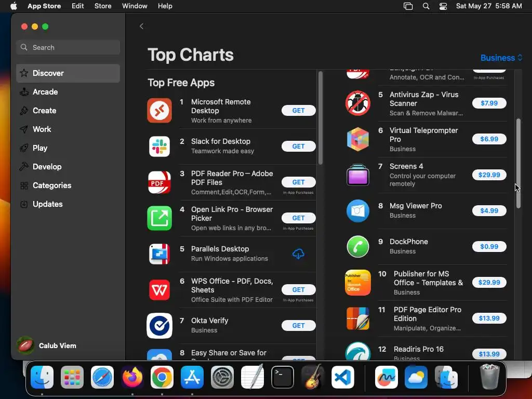This screenshot has width=532, height=399.
Task: Open Publisher for MS Office icon
Action: point(358,283)
